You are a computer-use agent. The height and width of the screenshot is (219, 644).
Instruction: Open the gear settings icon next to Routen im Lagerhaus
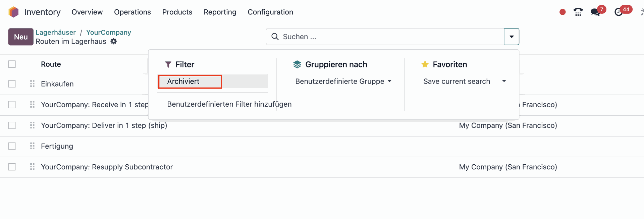[114, 41]
